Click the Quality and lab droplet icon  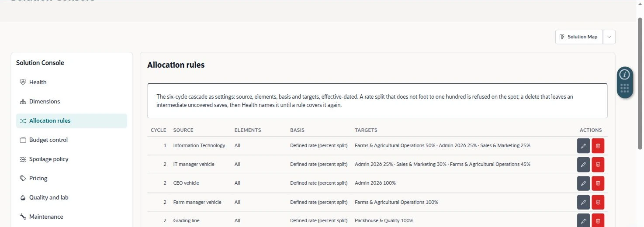coord(23,197)
